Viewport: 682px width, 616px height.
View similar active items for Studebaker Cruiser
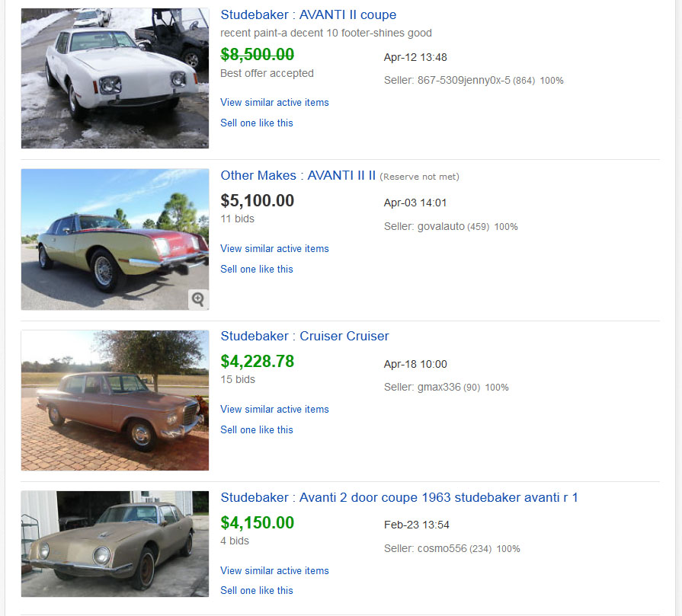tap(274, 409)
